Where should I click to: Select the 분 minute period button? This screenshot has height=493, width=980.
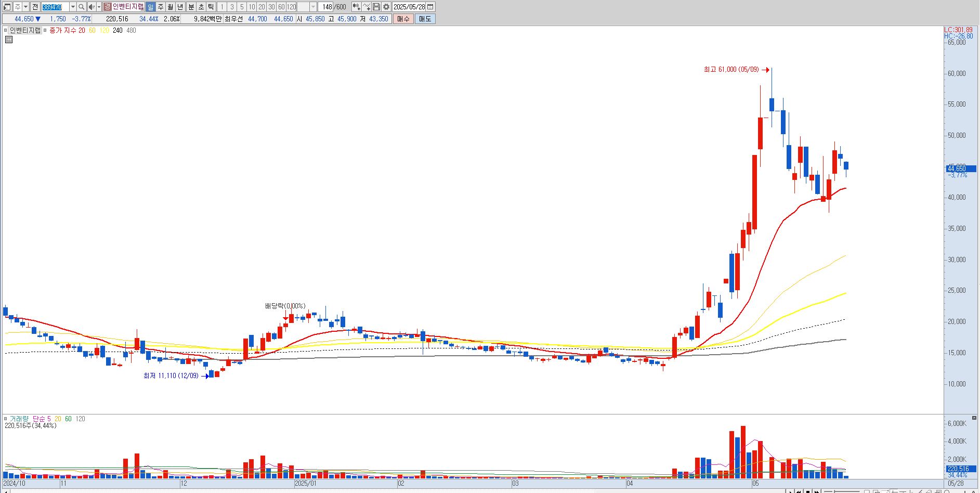191,7
